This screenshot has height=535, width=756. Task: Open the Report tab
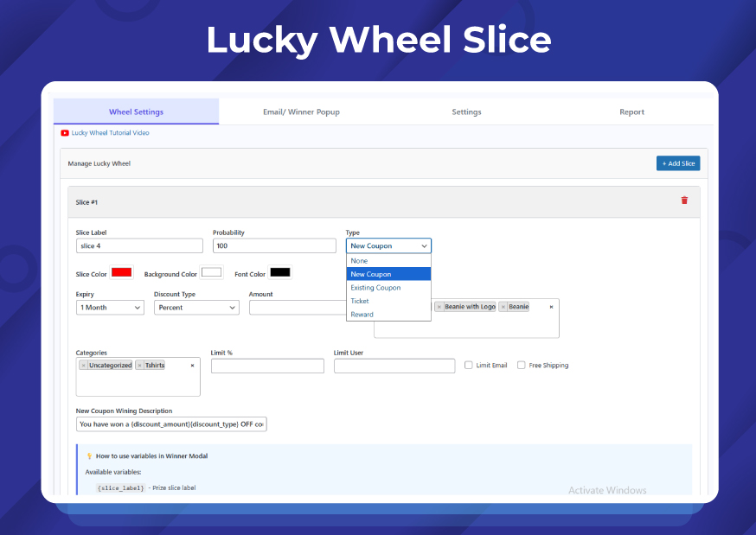(631, 112)
